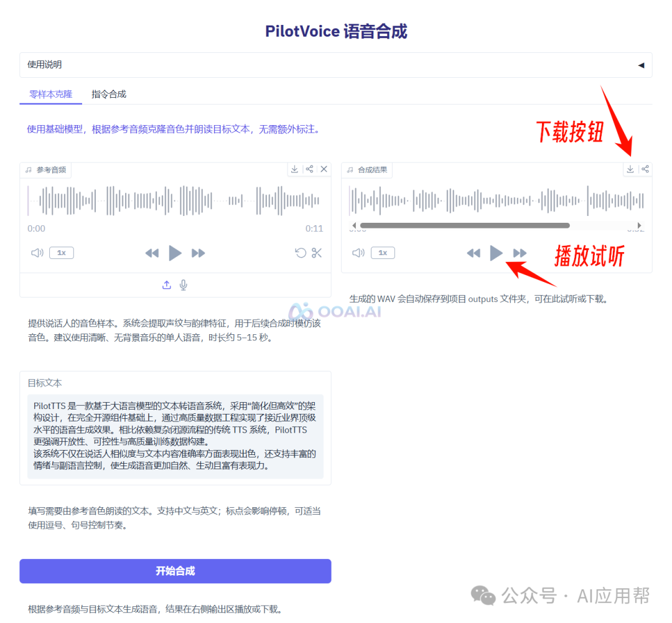Play the reference audio

[x=175, y=253]
